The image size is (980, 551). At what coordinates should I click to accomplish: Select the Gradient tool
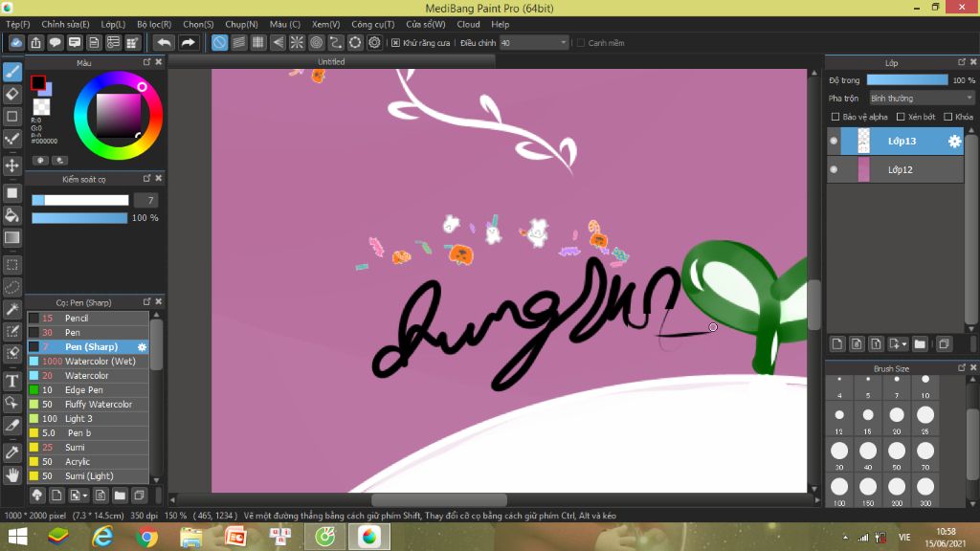12,238
